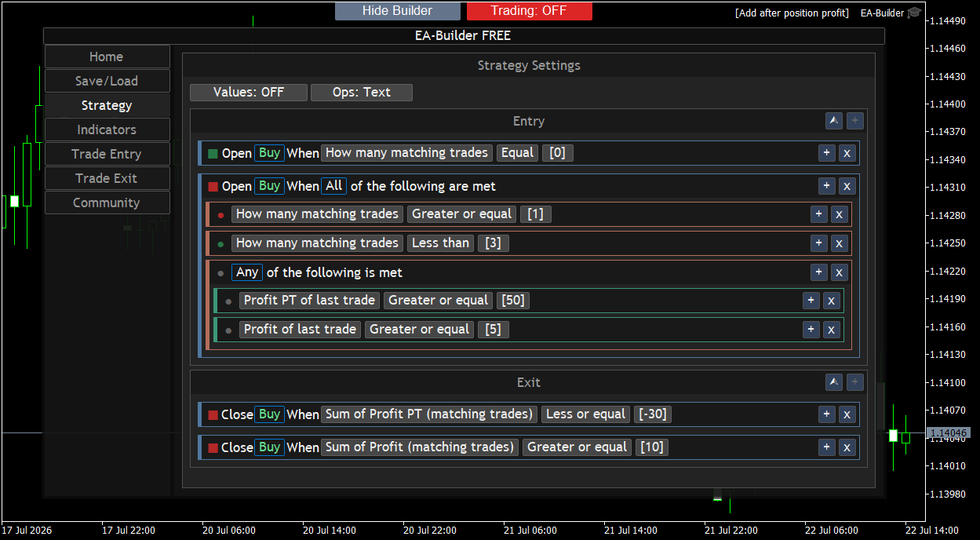
Task: Toggle grey dot on 'Profit of last trade'
Action: [228, 330]
